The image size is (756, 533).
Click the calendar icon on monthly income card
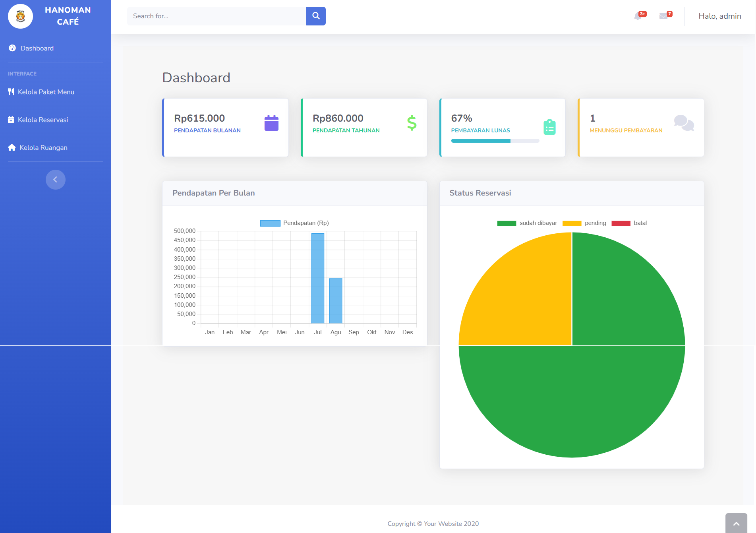pyautogui.click(x=271, y=123)
